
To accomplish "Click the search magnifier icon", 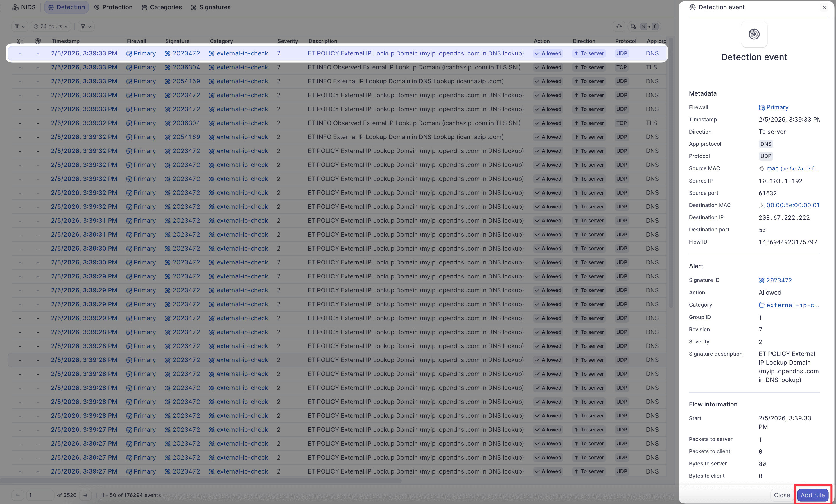I will pyautogui.click(x=633, y=26).
